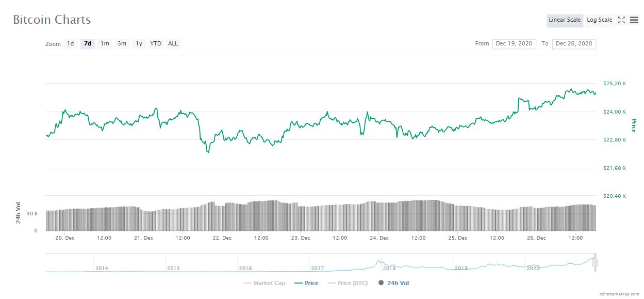Screen dimensions: 644x299
Task: Set zoom range to 3m
Action: click(122, 44)
